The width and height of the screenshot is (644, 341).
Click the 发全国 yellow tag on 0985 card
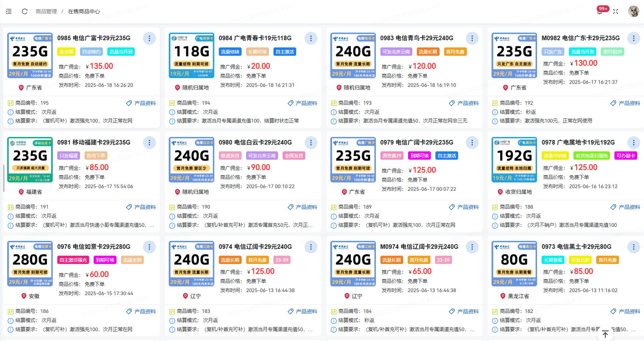click(x=66, y=52)
